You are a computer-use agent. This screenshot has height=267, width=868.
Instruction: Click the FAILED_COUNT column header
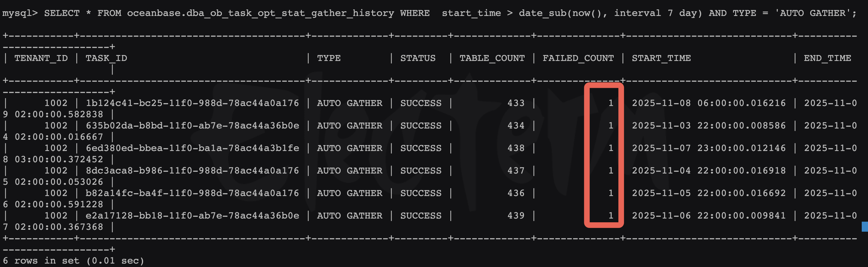578,58
